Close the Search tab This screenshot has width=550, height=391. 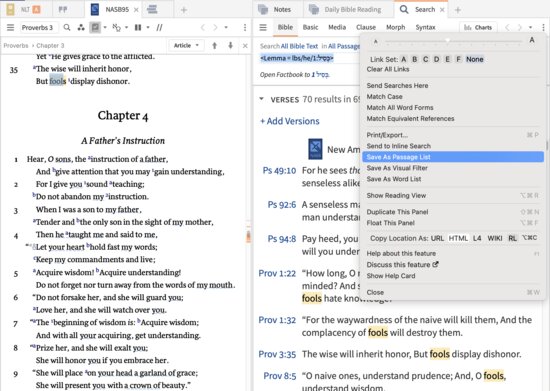[x=442, y=10]
